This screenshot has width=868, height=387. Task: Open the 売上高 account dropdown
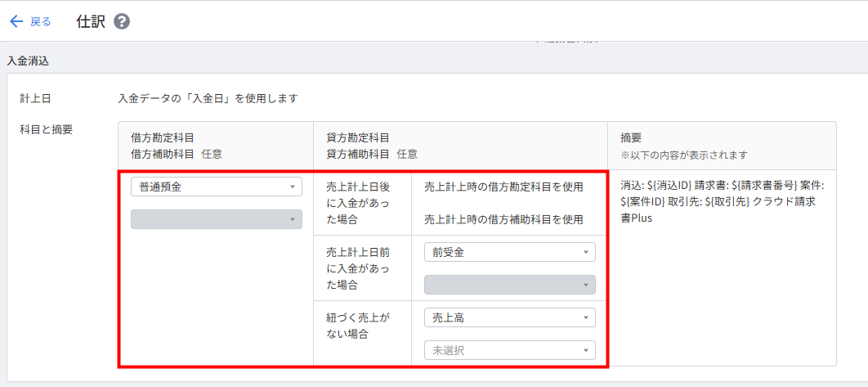(x=510, y=317)
